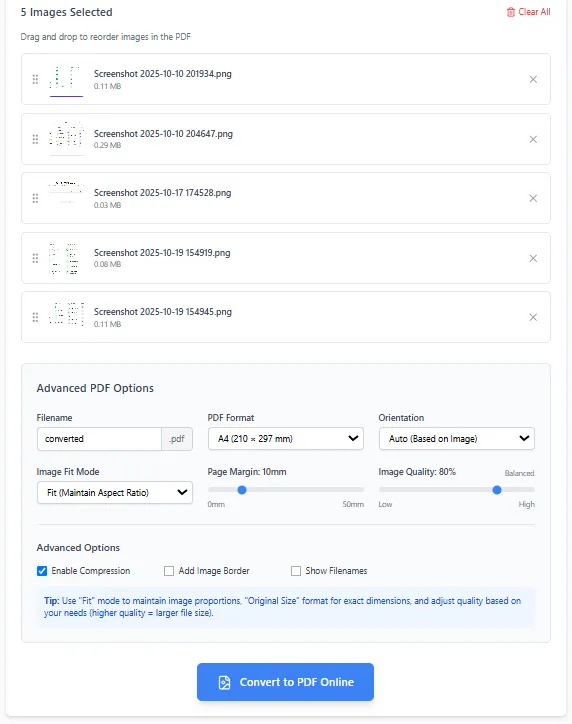Click file name Screenshot 2025-10-17 174528.png

click(163, 193)
